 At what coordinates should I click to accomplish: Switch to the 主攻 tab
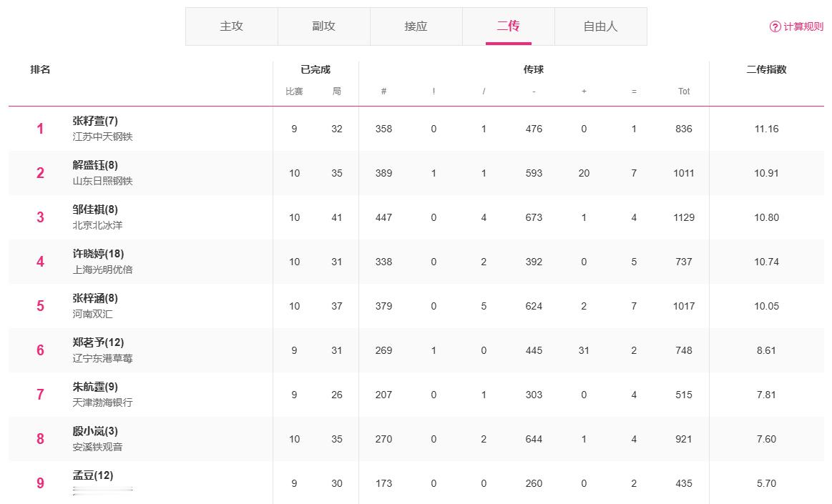coord(231,26)
